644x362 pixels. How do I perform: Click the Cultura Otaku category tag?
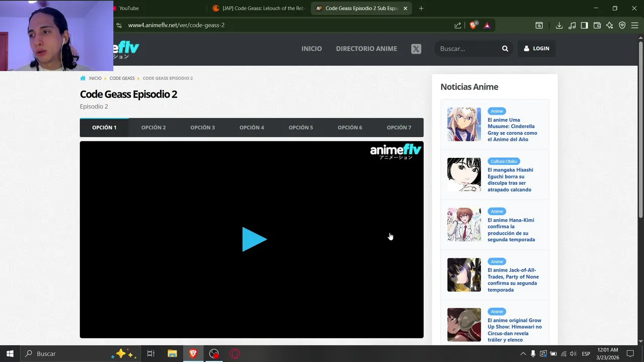(504, 161)
